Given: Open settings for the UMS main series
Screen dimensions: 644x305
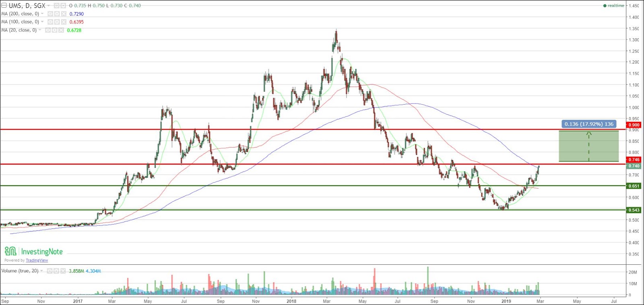Looking at the screenshot, I should click(x=63, y=6).
